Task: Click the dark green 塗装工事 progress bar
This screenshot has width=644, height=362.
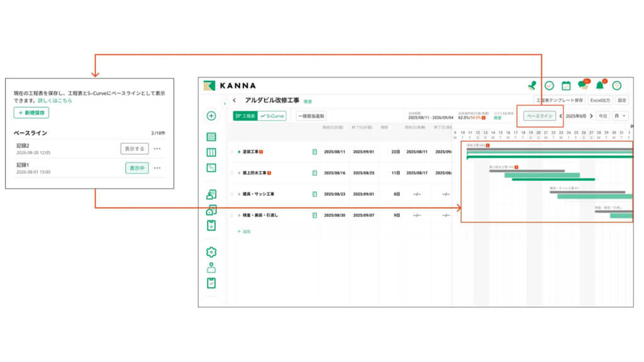Action: pos(550,156)
